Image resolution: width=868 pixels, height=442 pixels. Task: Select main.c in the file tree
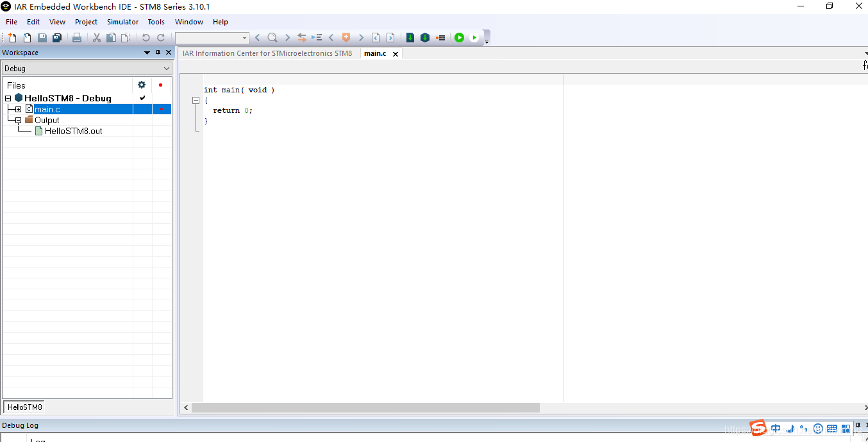point(47,110)
